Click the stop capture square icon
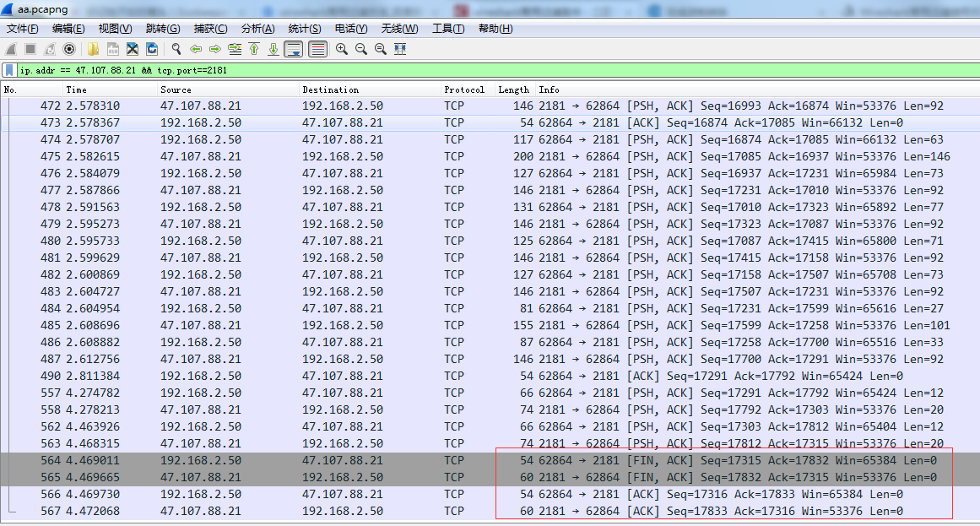Image resolution: width=980 pixels, height=526 pixels. click(x=30, y=49)
